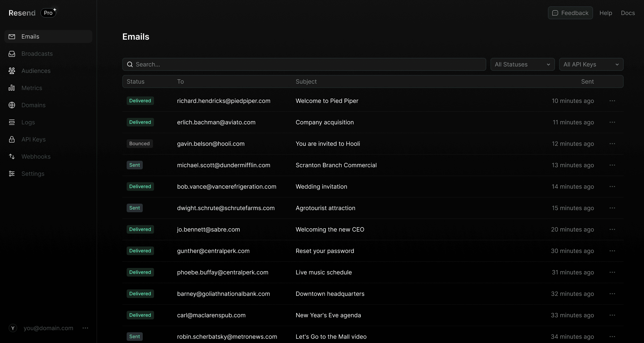
Task: Click the Logs sidebar icon
Action: [12, 122]
